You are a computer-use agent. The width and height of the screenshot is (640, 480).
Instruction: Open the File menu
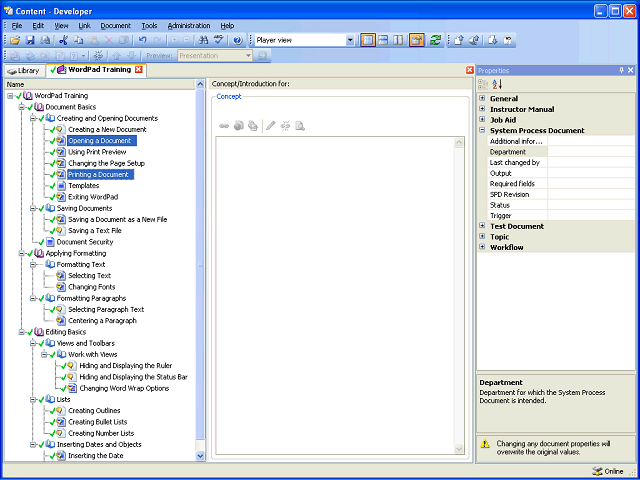coord(17,26)
